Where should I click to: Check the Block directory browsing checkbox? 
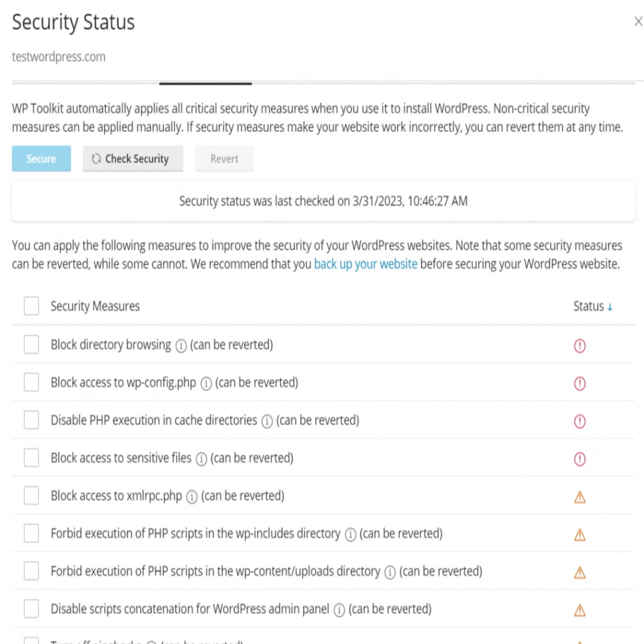[x=31, y=344]
